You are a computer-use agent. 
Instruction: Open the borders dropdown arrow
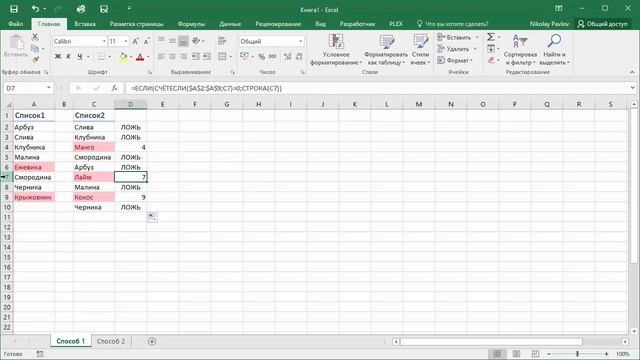pos(109,57)
